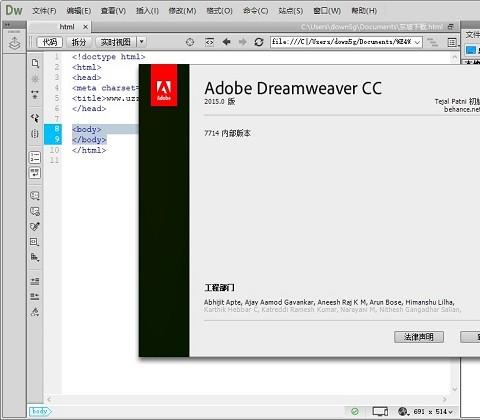Expand the collapsed left panel double-arrow
Screen dimensions: 480x420
[x=7, y=25]
